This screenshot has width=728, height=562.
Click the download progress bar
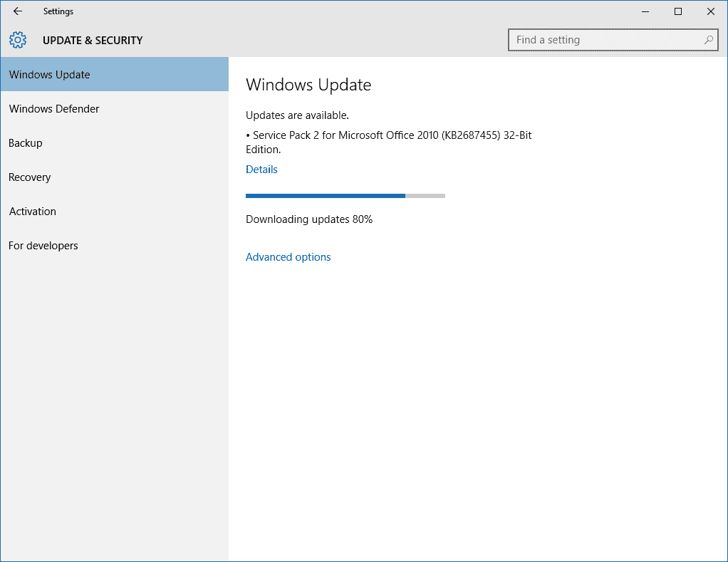pos(345,196)
